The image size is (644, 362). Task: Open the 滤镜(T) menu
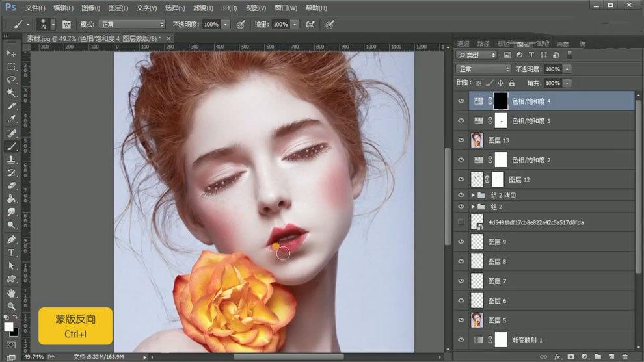[x=203, y=8]
